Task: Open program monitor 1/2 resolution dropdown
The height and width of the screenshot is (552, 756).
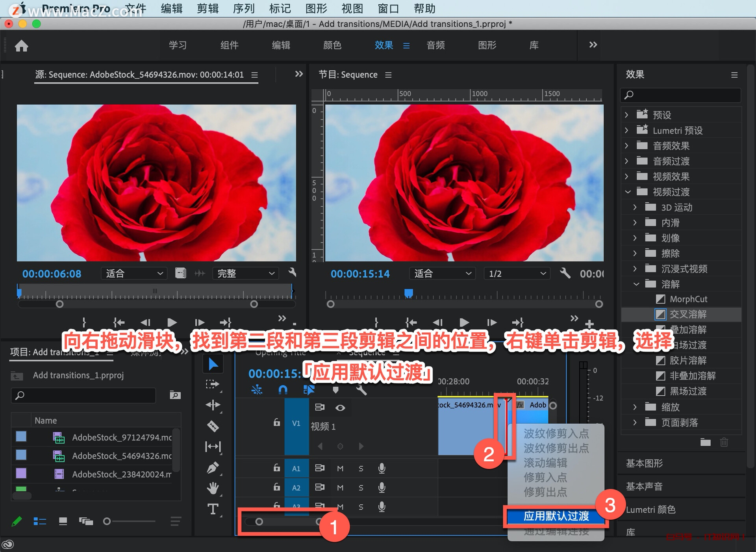Action: pos(517,274)
